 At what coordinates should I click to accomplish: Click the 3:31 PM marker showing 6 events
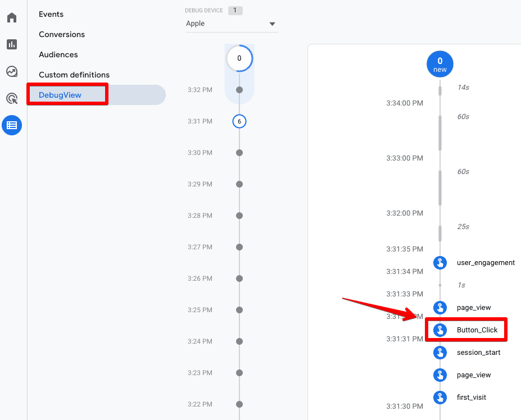(239, 121)
